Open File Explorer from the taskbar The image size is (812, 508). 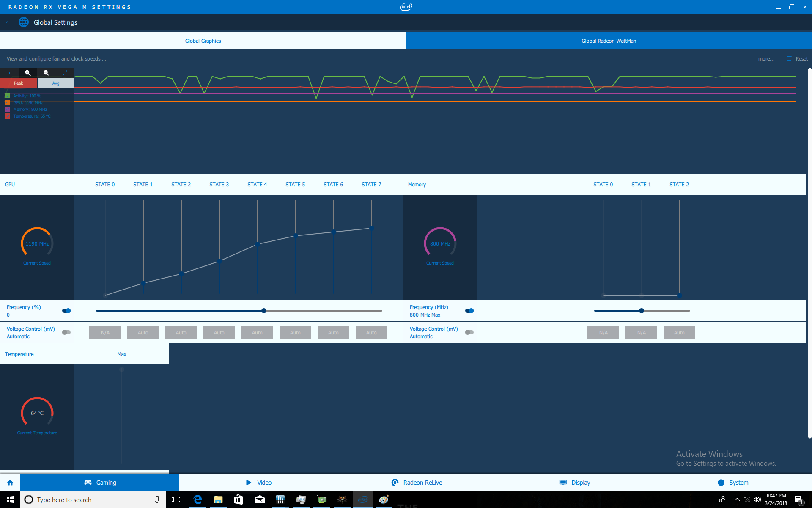point(218,500)
